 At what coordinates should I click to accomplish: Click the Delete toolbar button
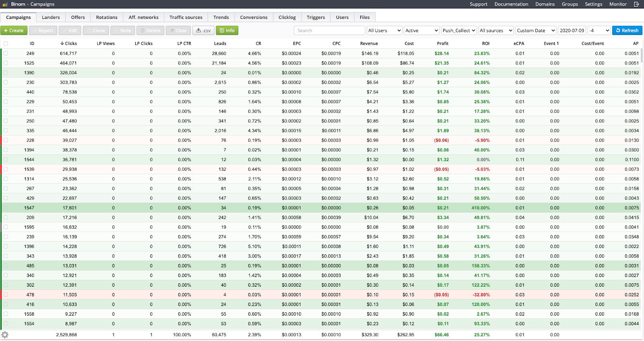pyautogui.click(x=150, y=31)
